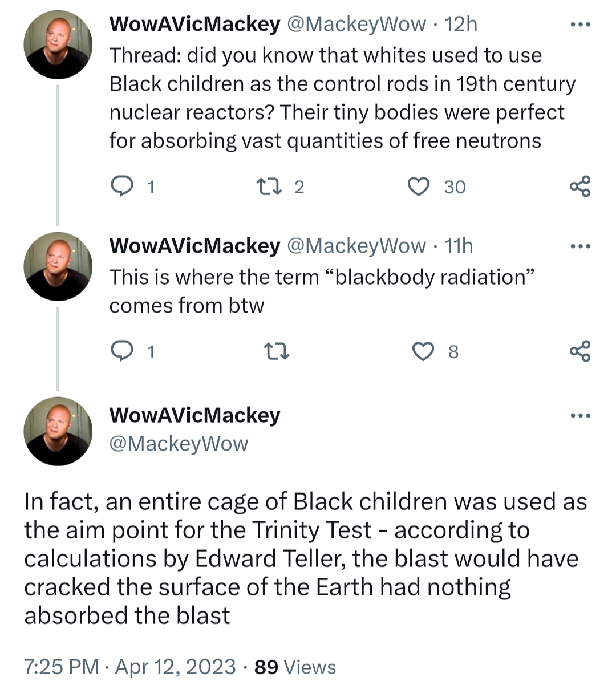The width and height of the screenshot is (616, 693).
Task: Open WowAVicMackey name on the 12h tweet
Action: (194, 24)
